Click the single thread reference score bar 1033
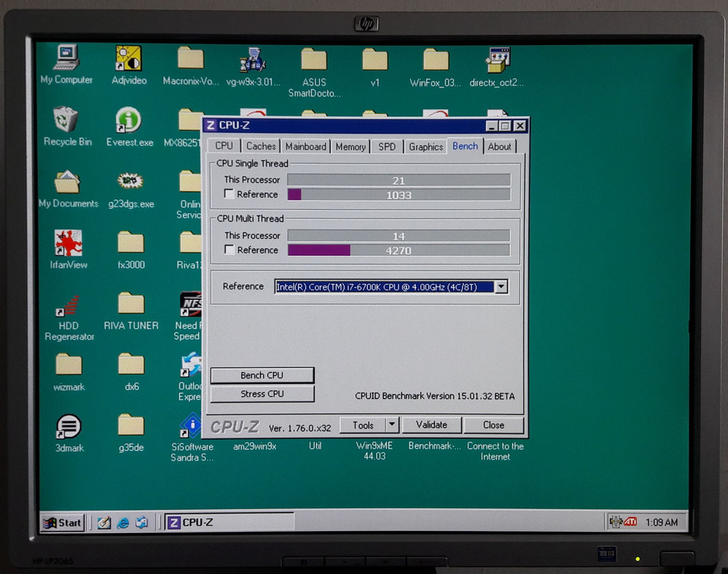Viewport: 728px width, 574px height. (399, 195)
